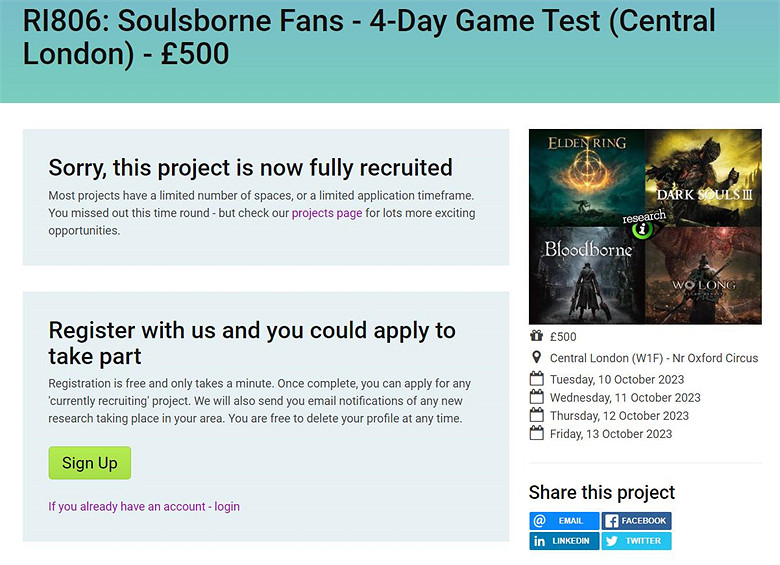This screenshot has width=780, height=565.
Task: Share this project on Facebook
Action: coord(637,521)
